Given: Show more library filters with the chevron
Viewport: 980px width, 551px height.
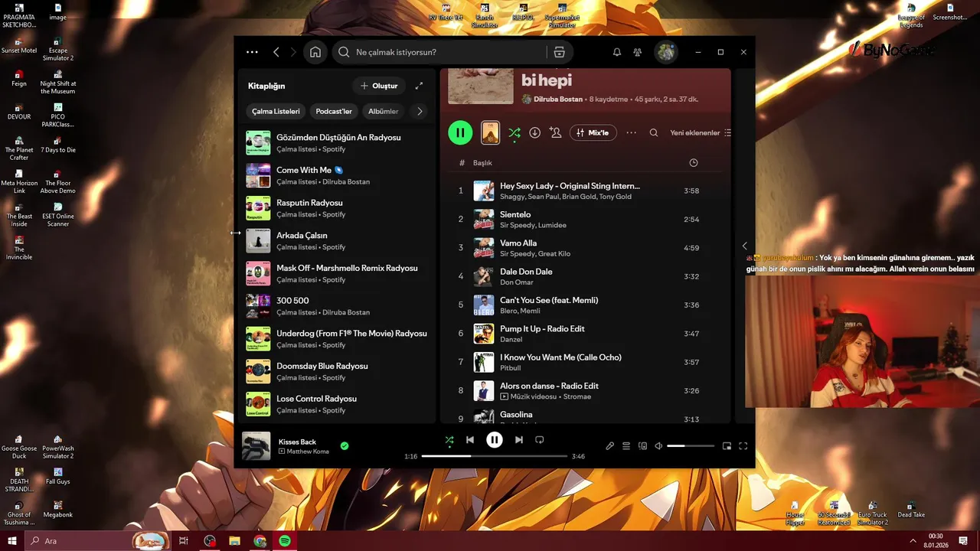Looking at the screenshot, I should coord(420,111).
